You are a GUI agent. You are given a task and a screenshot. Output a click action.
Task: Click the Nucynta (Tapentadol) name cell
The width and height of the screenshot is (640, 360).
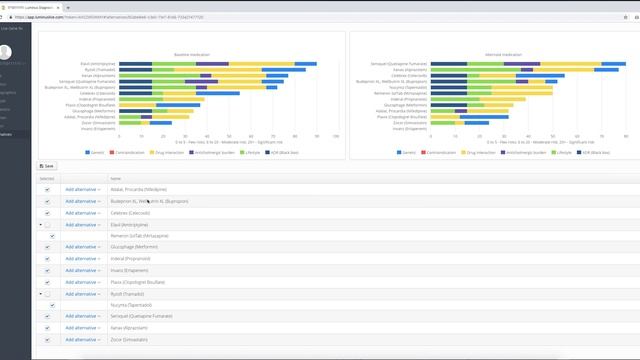coord(131,305)
